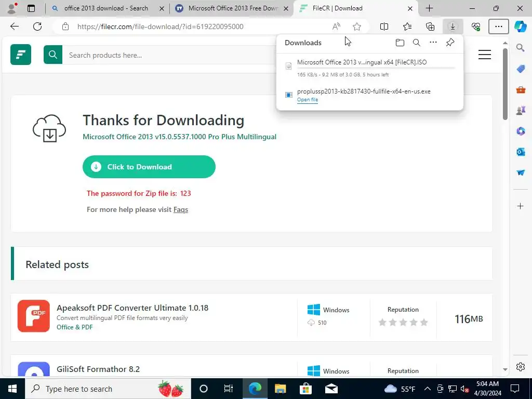532x399 pixels.
Task: Open a new browser tab
Action: [429, 8]
